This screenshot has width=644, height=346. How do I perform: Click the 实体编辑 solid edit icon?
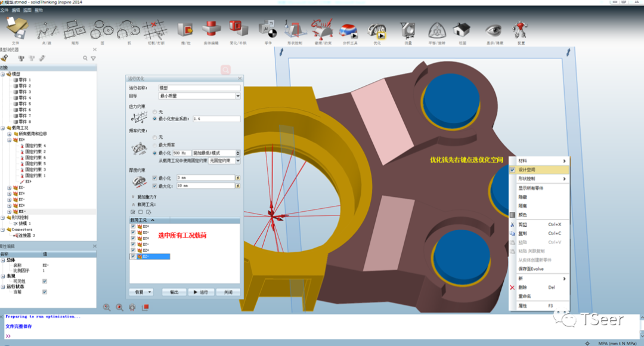[x=210, y=29]
